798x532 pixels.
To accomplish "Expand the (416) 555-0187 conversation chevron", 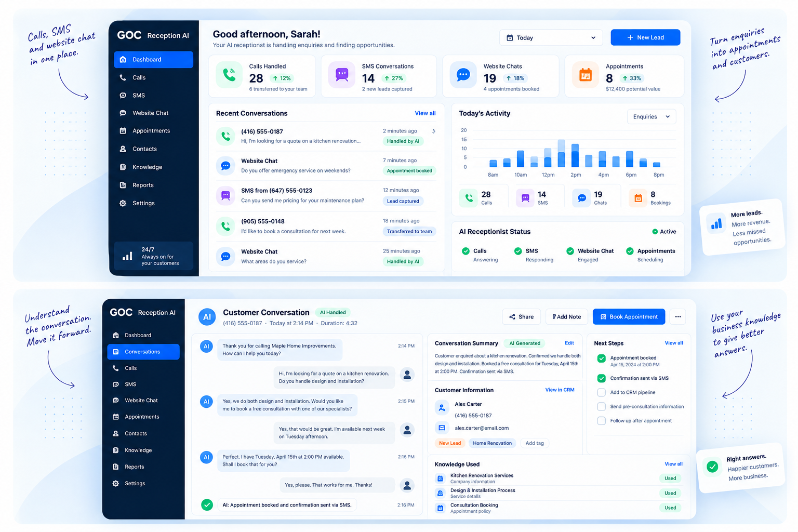I will click(x=434, y=131).
